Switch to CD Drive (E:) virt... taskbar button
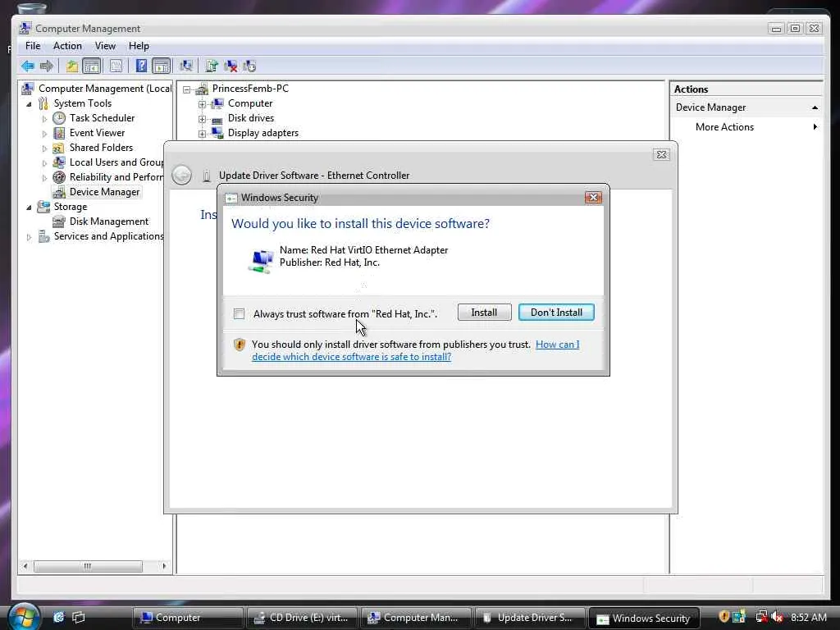Image resolution: width=840 pixels, height=630 pixels. point(302,618)
